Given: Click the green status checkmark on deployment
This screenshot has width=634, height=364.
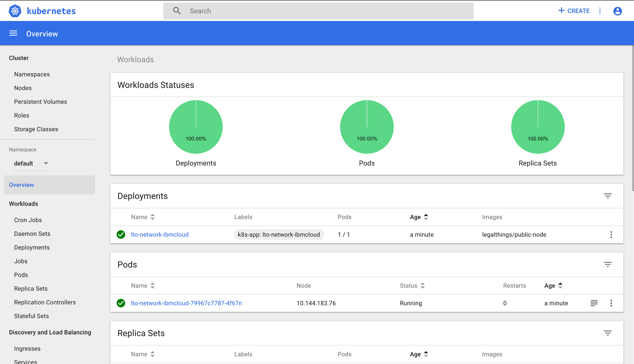Looking at the screenshot, I should (121, 234).
